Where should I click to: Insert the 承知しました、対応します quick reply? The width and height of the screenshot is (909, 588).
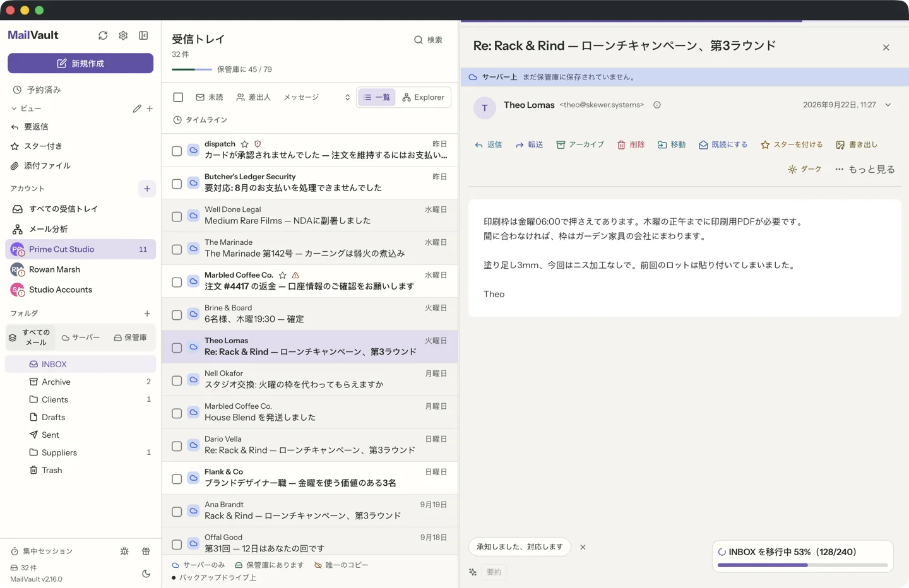[520, 547]
